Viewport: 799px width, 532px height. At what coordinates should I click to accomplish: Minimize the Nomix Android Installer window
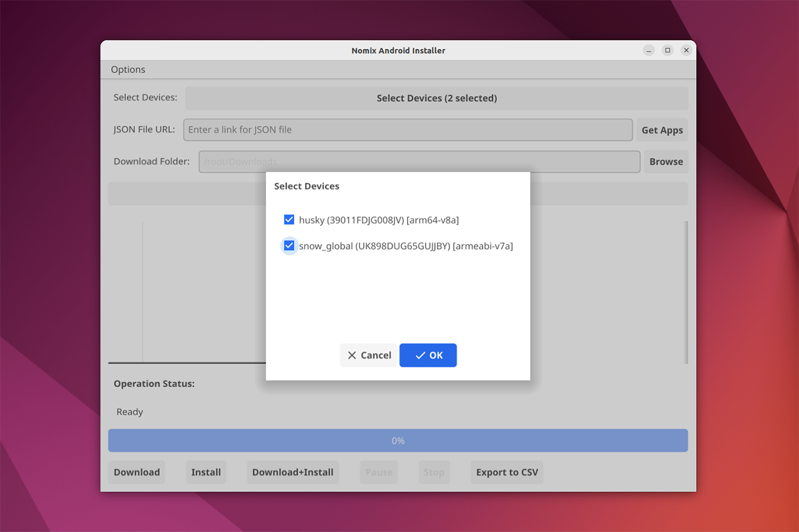pos(649,51)
